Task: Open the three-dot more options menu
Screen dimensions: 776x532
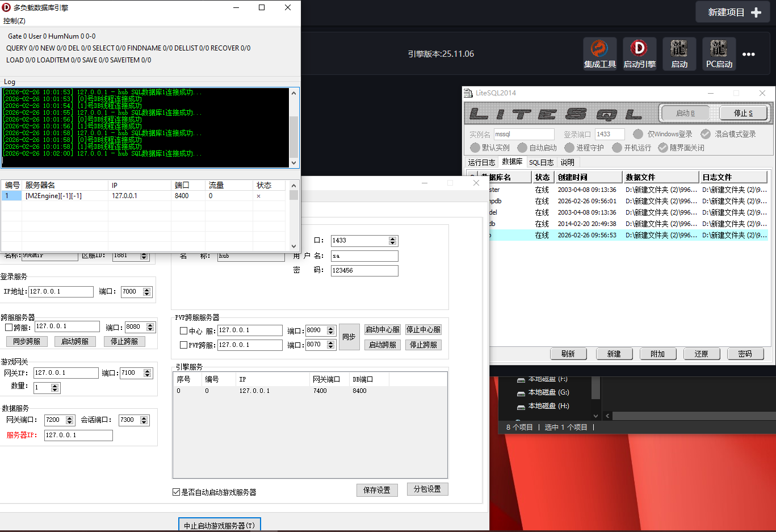Action: pos(749,55)
